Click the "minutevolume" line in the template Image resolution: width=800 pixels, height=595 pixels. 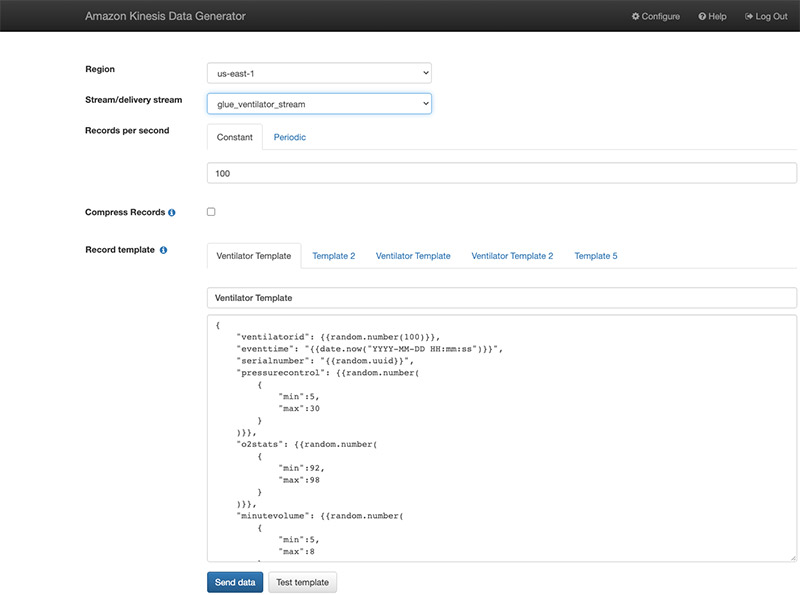(x=320, y=515)
